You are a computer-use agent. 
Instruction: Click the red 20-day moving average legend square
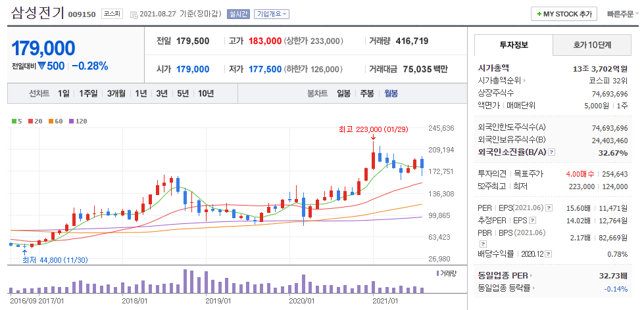click(30, 122)
